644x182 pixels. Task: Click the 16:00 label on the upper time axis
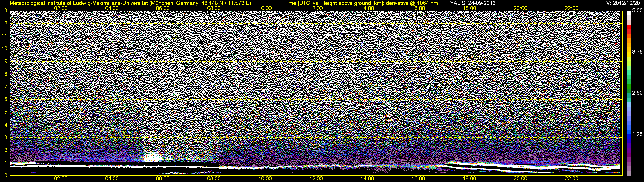418,8
